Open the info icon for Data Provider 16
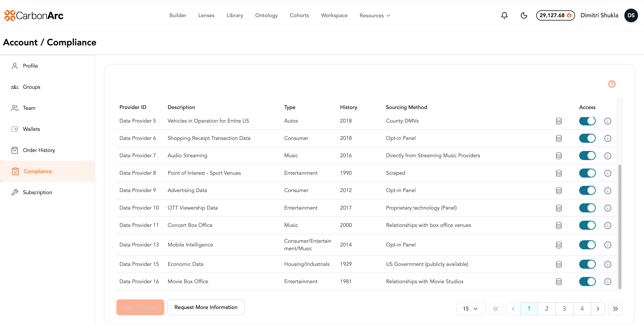 [608, 282]
